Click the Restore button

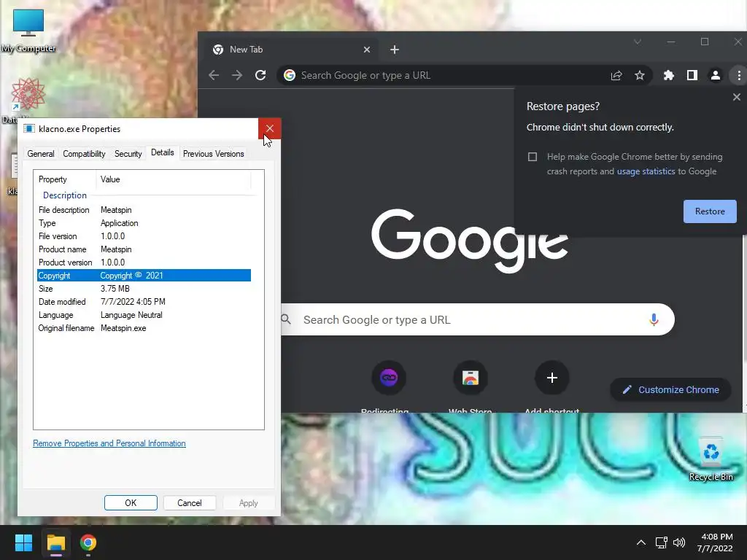pyautogui.click(x=710, y=211)
